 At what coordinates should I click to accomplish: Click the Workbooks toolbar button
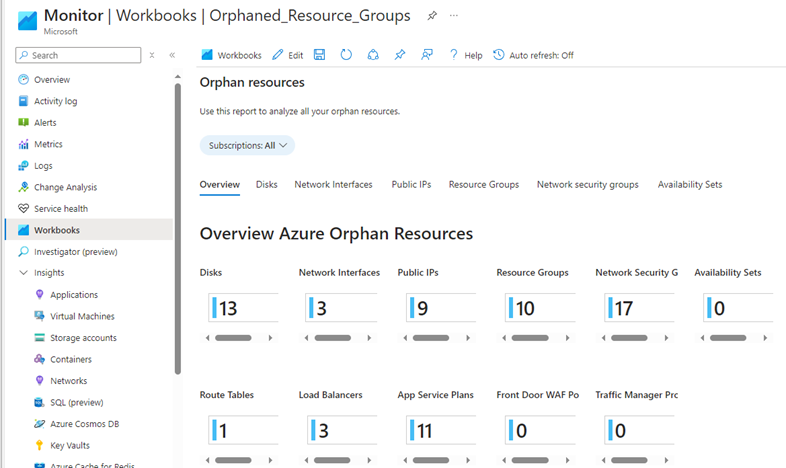point(231,55)
